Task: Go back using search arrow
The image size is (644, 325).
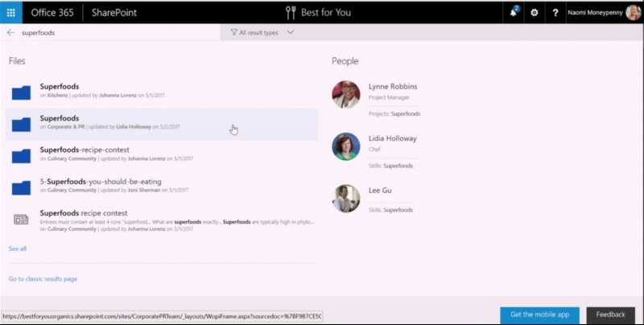Action: point(10,32)
